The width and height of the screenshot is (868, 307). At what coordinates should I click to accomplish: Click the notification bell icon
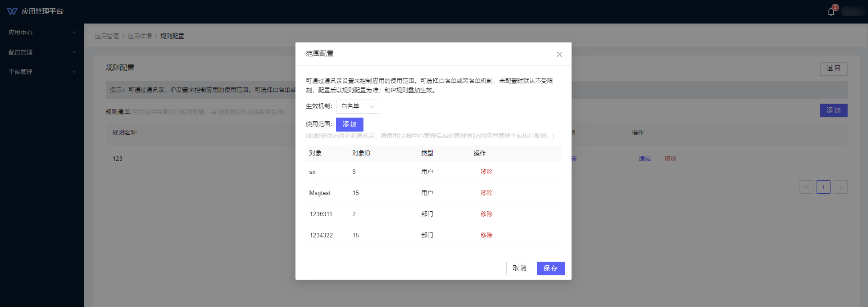831,11
